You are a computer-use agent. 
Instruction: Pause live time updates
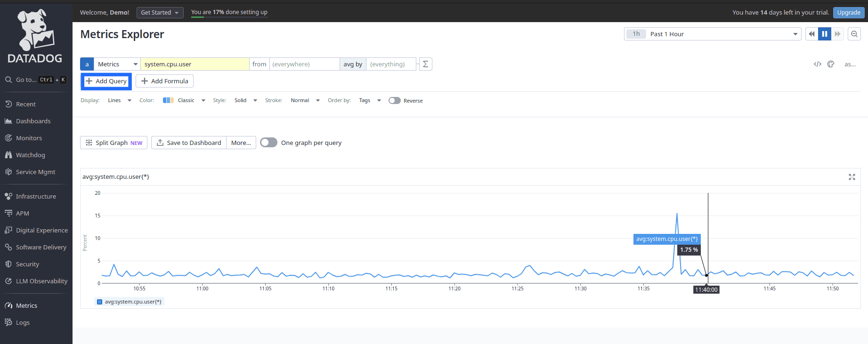click(824, 34)
